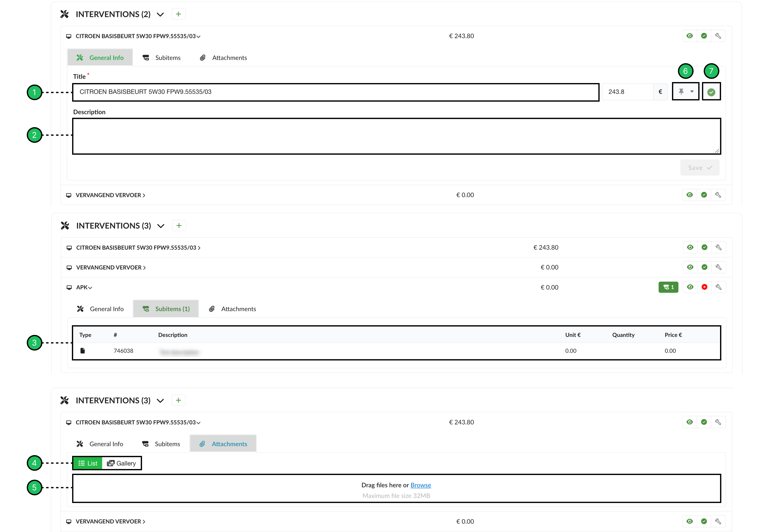Open the Subitems (1) tab
This screenshot has width=758, height=532.
(x=166, y=309)
